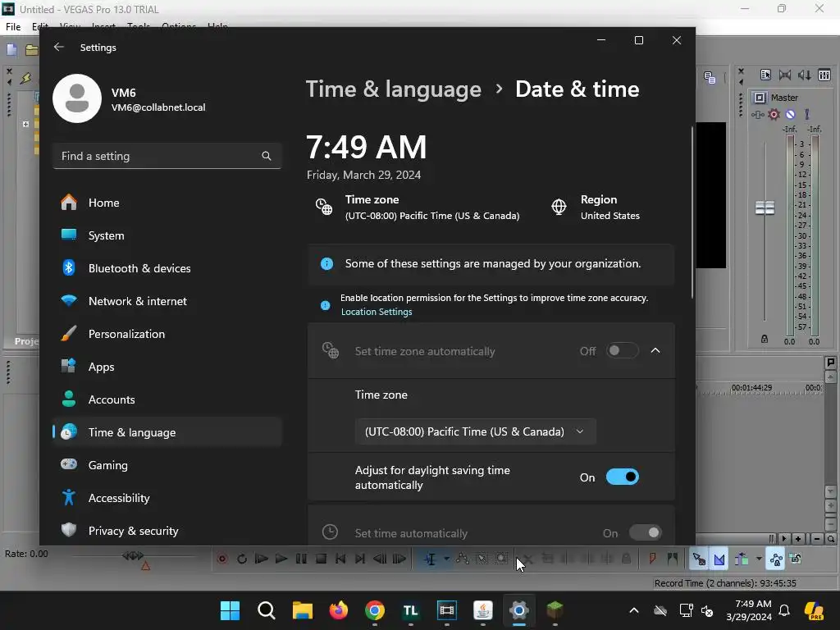Image resolution: width=840 pixels, height=630 pixels.
Task: Toggle Automatic Crossfades in VEGAS toolbar
Action: 719,559
